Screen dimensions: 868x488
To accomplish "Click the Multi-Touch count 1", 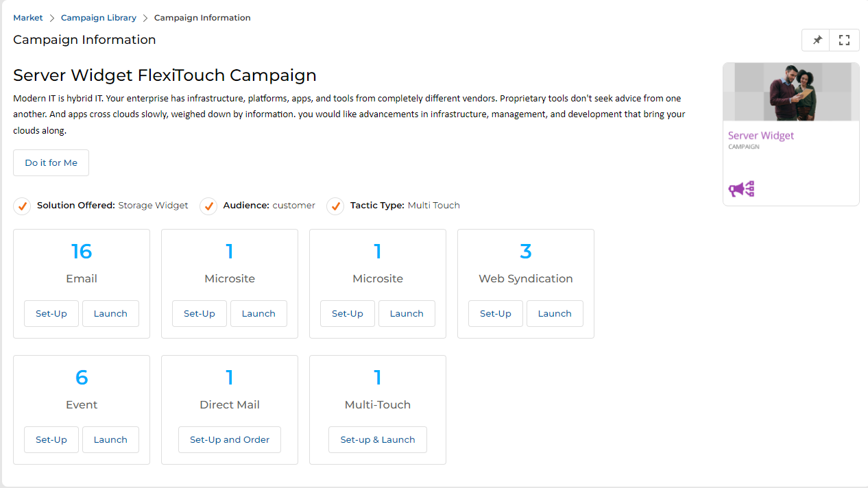I will tap(378, 378).
